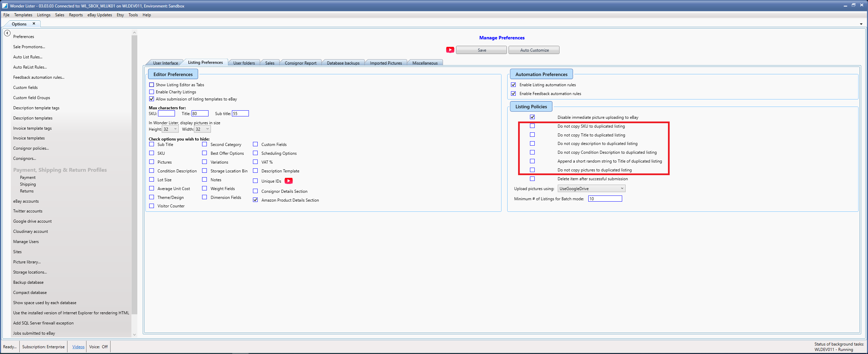The height and width of the screenshot is (354, 868).
Task: Close the Options tab
Action: (34, 24)
